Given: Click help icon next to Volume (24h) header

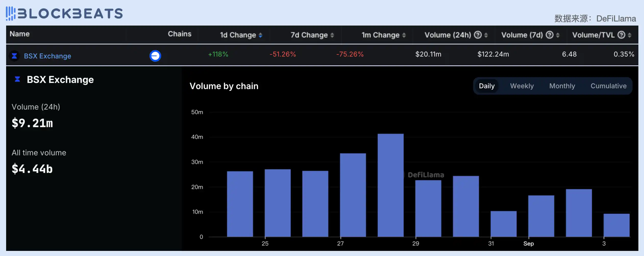Looking at the screenshot, I should click(478, 35).
